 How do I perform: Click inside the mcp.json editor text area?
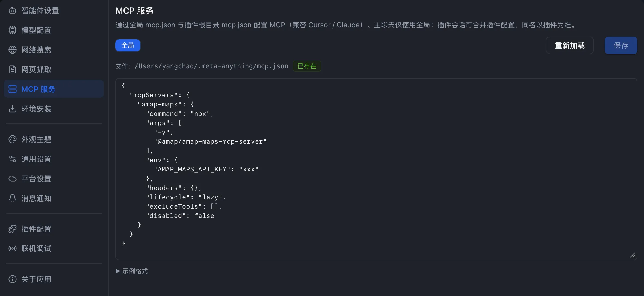(376, 169)
